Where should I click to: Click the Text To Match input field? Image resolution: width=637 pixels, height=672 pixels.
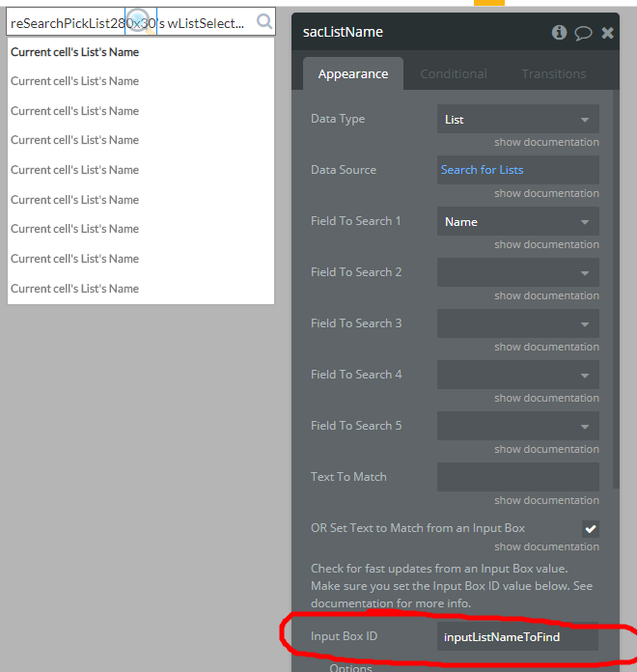point(518,477)
